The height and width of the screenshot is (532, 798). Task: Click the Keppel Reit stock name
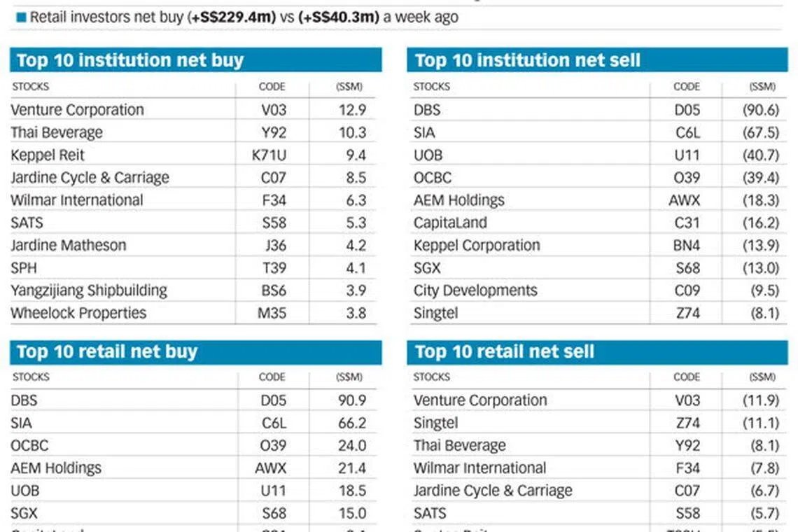[x=48, y=155]
